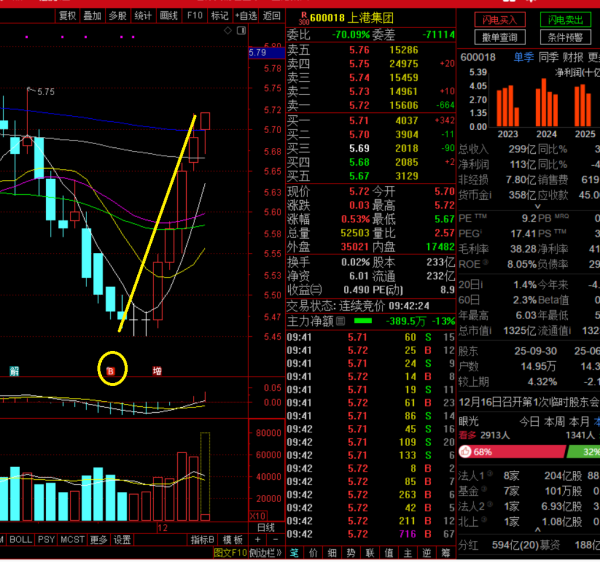The height and width of the screenshot is (562, 600).
Task: Select 标记 mark tool
Action: click(220, 16)
